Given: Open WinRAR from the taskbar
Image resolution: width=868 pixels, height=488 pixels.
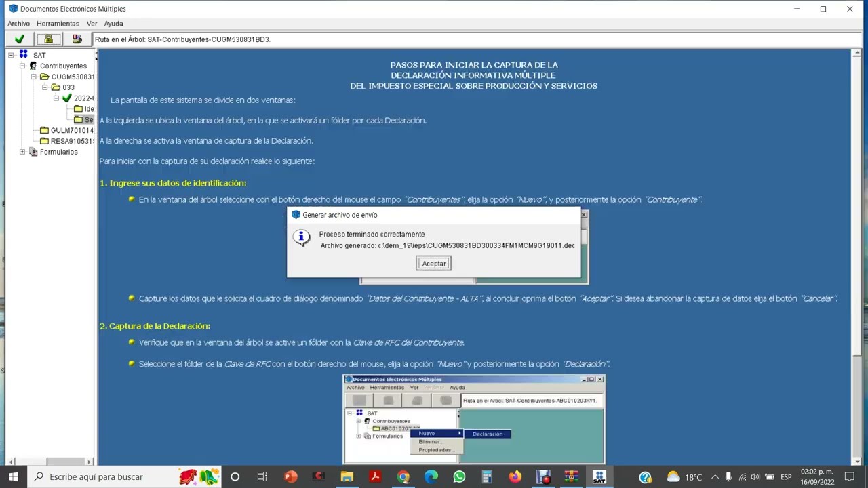Looking at the screenshot, I should click(x=571, y=476).
